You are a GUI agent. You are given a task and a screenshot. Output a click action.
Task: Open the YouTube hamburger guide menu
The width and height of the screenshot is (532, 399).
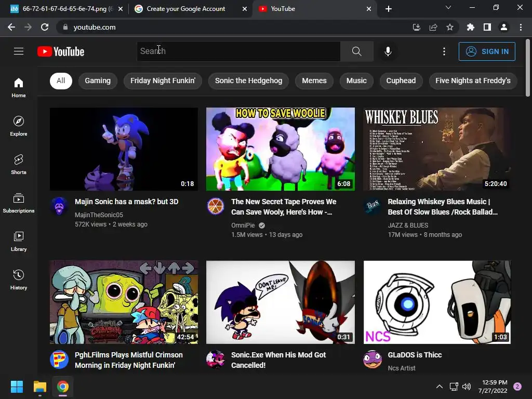[x=19, y=51]
